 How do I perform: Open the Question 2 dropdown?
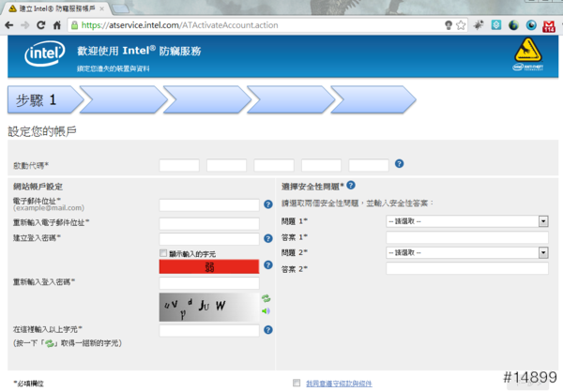(467, 252)
